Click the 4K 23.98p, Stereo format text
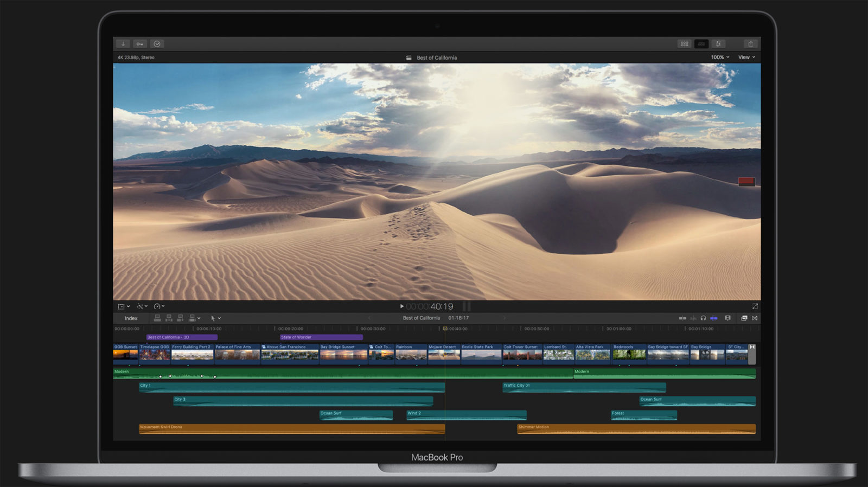 pos(136,57)
